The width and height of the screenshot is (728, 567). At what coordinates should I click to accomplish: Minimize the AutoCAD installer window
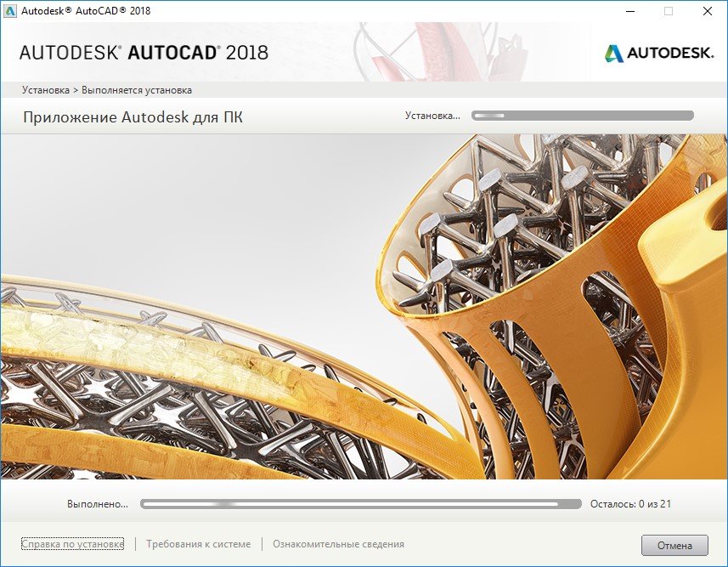[629, 11]
